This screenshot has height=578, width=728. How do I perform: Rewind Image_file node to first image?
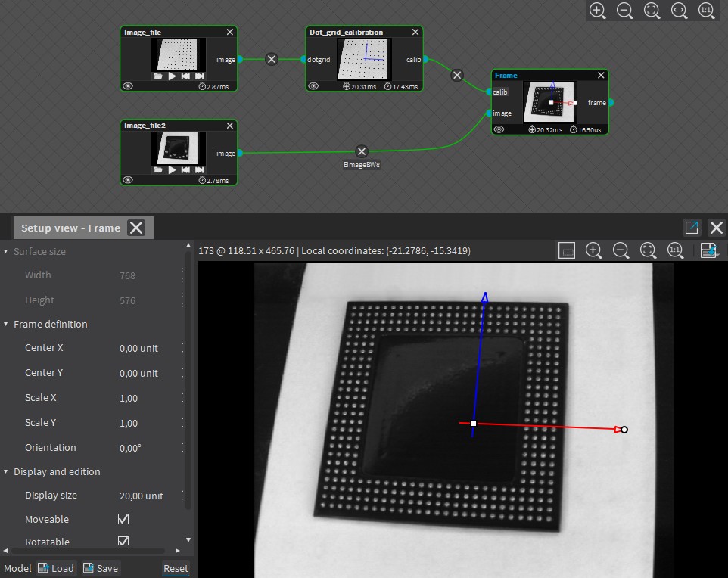click(185, 76)
